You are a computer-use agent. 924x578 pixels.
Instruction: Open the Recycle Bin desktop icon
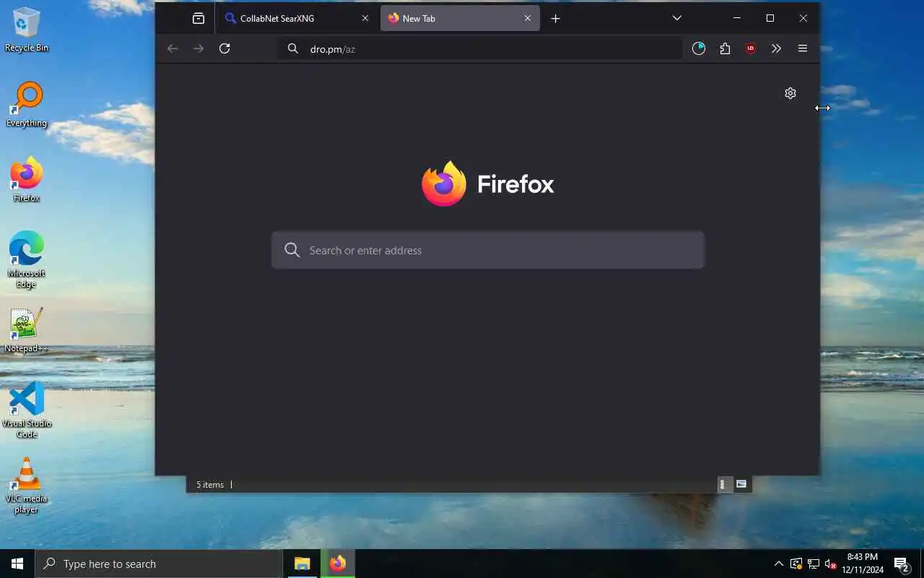[27, 30]
